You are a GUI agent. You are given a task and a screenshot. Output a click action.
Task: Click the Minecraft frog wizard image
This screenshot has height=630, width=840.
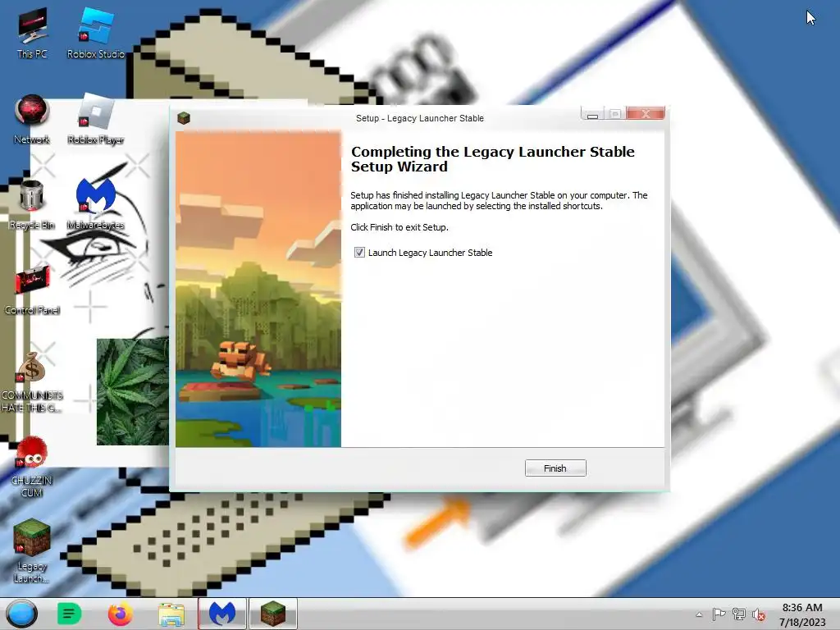click(258, 290)
